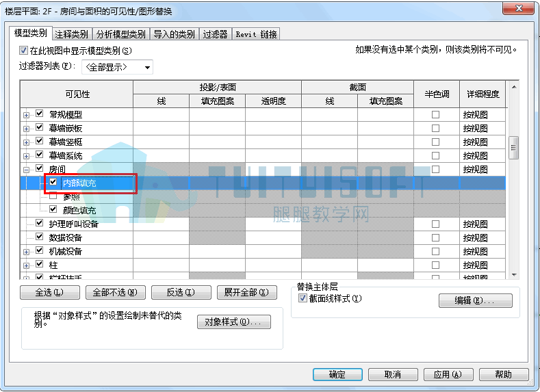
Task: Select the 颜色填充 row label
Action: [79, 210]
